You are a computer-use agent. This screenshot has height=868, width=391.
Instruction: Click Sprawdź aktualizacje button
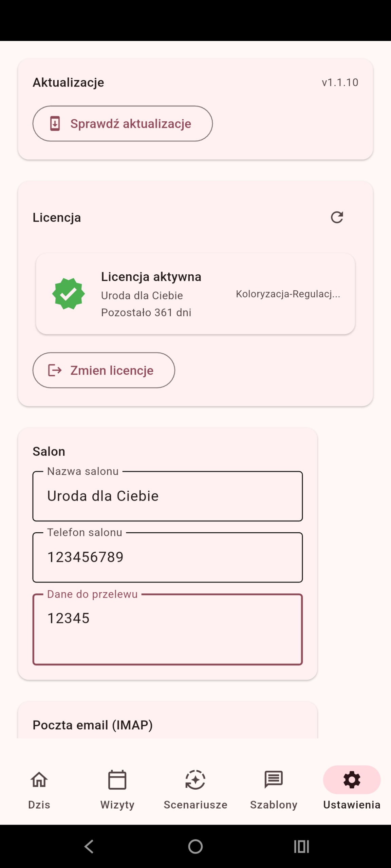[123, 123]
